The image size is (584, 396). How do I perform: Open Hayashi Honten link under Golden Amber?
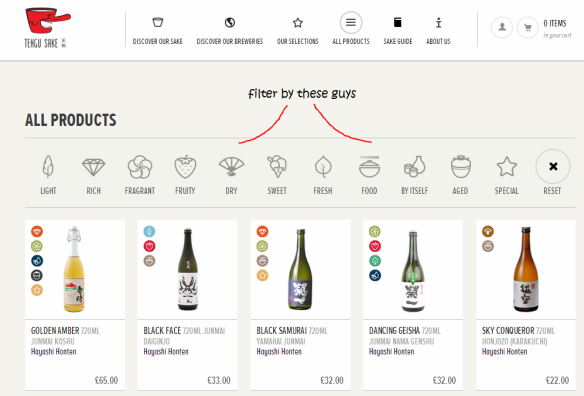pyautogui.click(x=54, y=351)
